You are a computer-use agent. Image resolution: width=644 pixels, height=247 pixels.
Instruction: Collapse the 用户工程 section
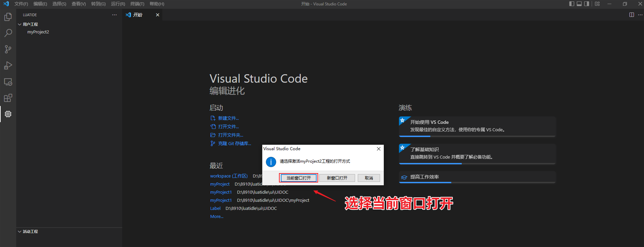pyautogui.click(x=20, y=24)
